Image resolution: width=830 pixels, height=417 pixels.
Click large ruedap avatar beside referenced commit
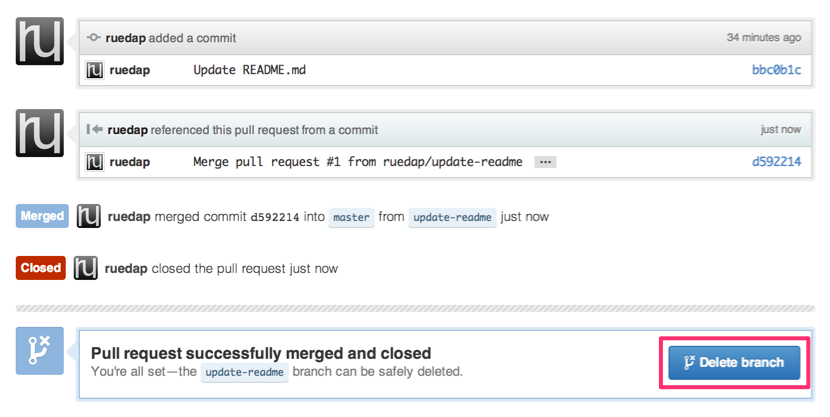pos(40,133)
